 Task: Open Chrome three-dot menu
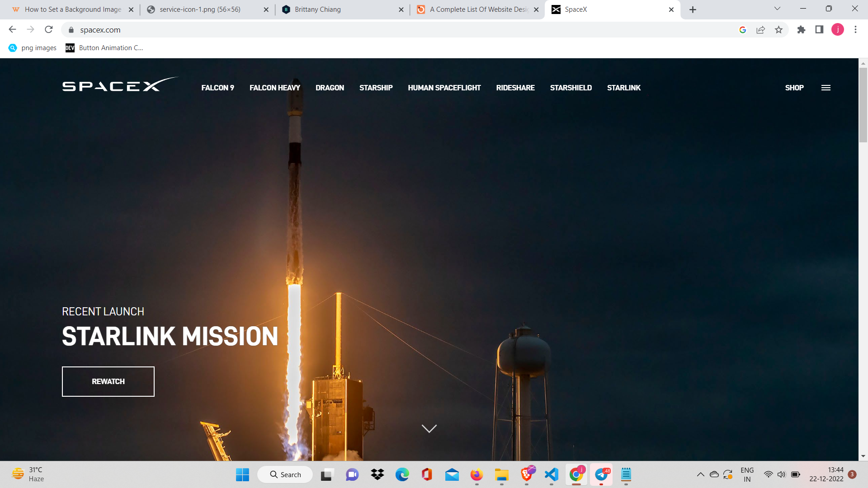855,30
